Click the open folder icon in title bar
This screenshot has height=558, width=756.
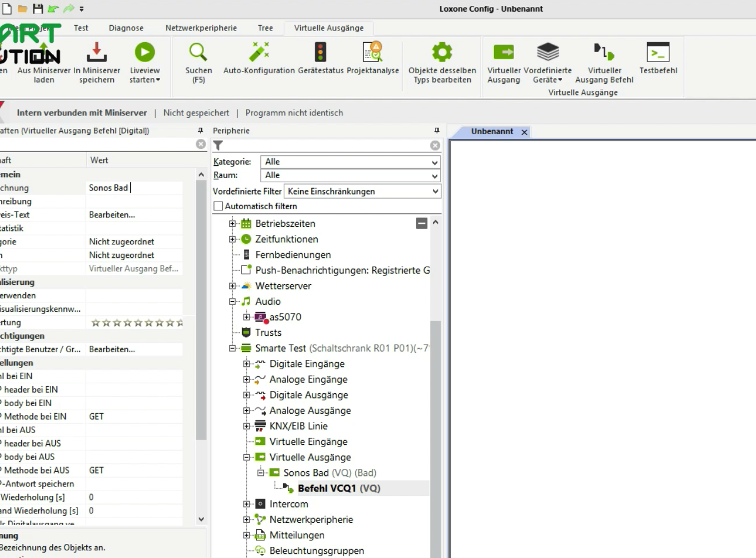(22, 9)
